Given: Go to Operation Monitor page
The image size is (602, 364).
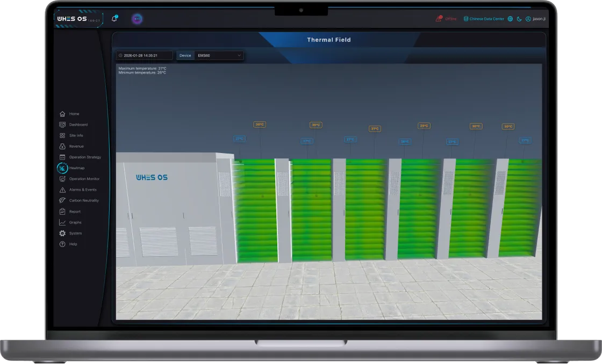Looking at the screenshot, I should coord(84,179).
